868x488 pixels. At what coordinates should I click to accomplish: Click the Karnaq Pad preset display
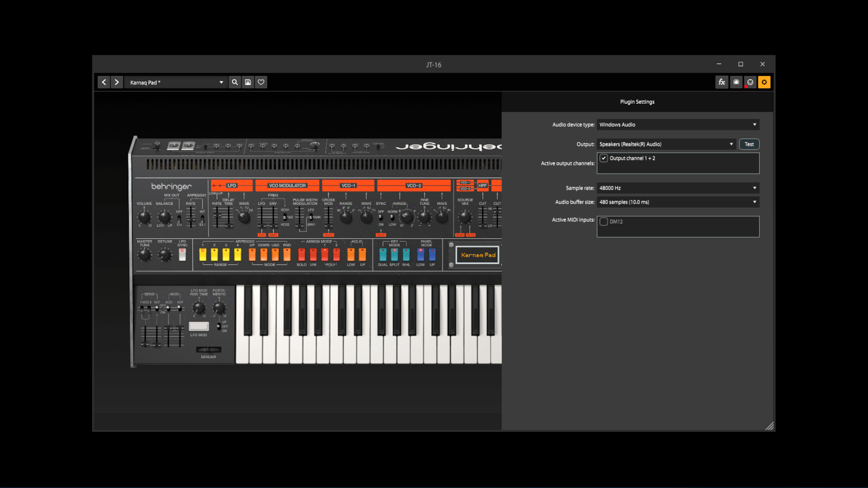478,255
